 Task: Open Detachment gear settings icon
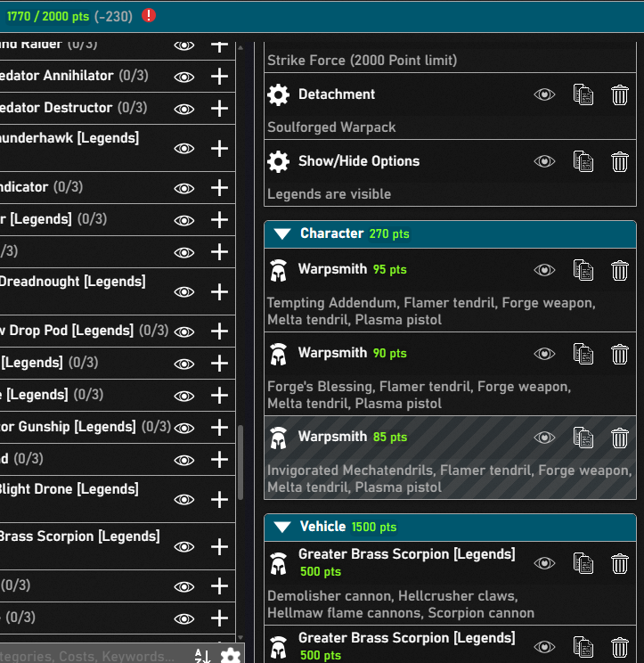coord(279,94)
